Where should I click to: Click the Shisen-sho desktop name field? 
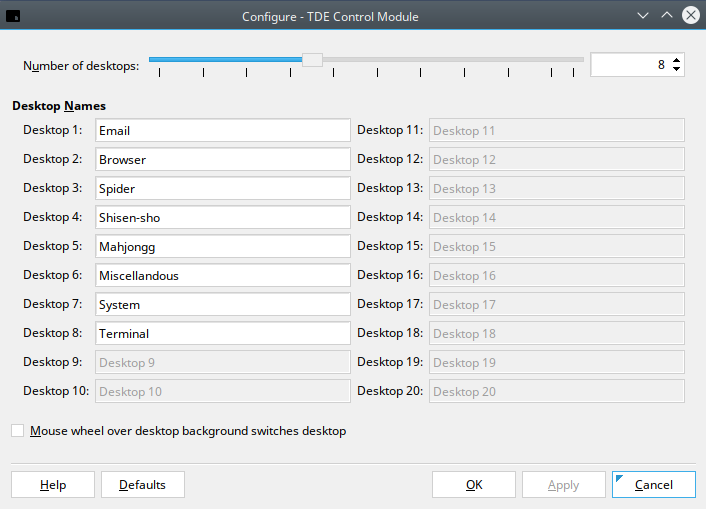click(222, 218)
